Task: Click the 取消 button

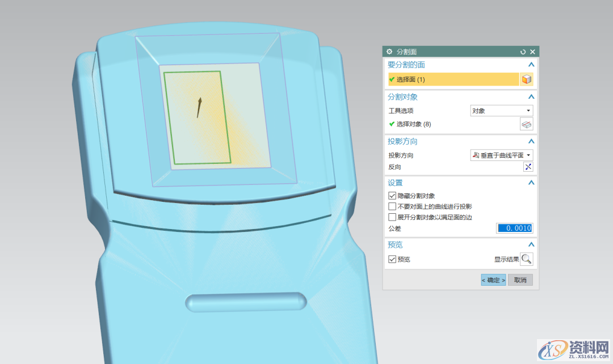Action: click(x=520, y=280)
